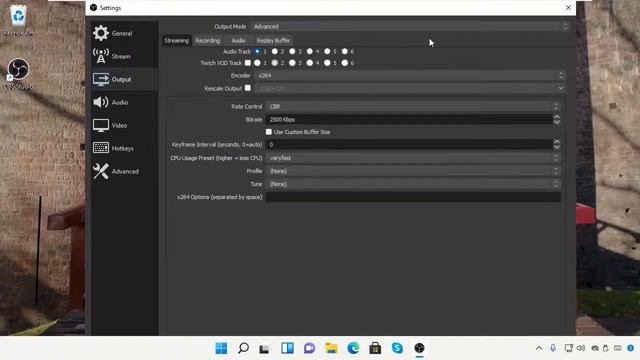Decrease the Bitrate with the down arrow
Viewport: 640px width, 360px height.
tap(557, 122)
